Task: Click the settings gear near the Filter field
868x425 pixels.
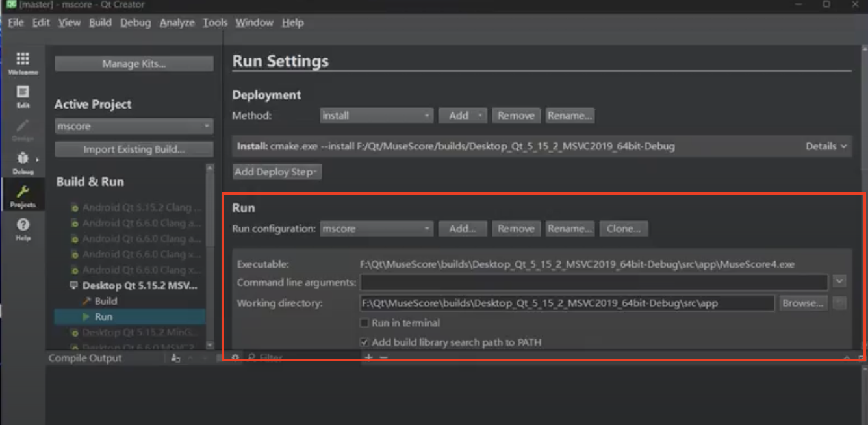Action: click(x=235, y=356)
